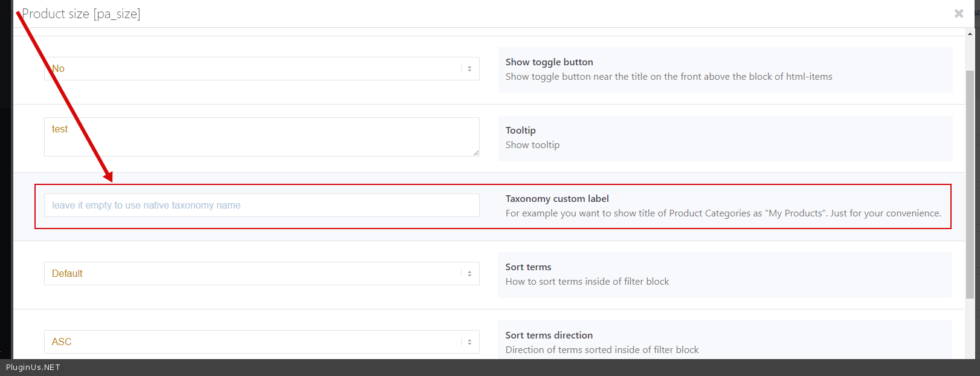Viewport: 980px width, 376px height.
Task: Focus the Taxonomy custom label input field
Action: [x=262, y=206]
